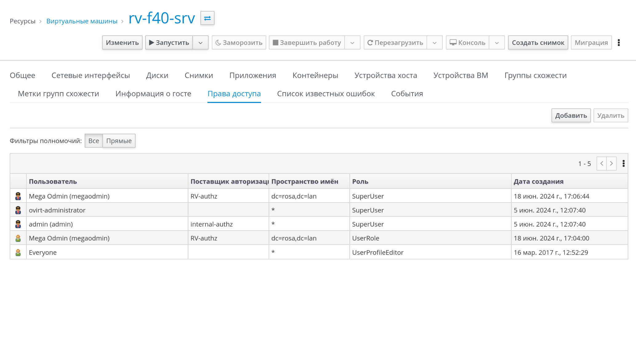This screenshot has width=636, height=364.
Task: Expand the Перезагрузить dropdown arrow
Action: 434,43
